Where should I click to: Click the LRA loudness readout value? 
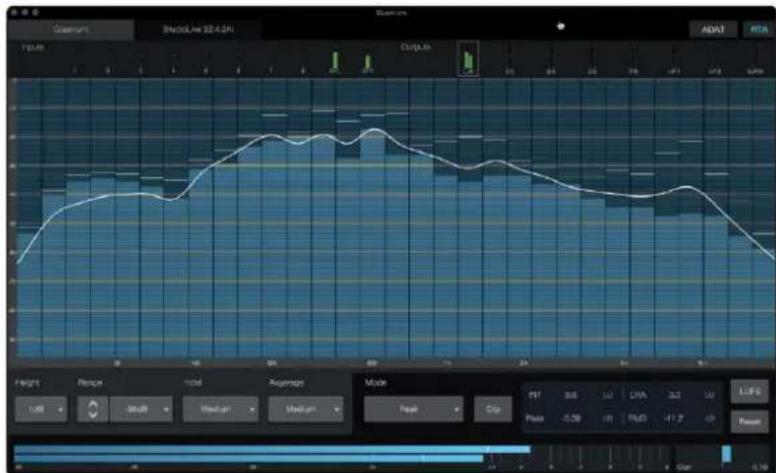point(674,395)
